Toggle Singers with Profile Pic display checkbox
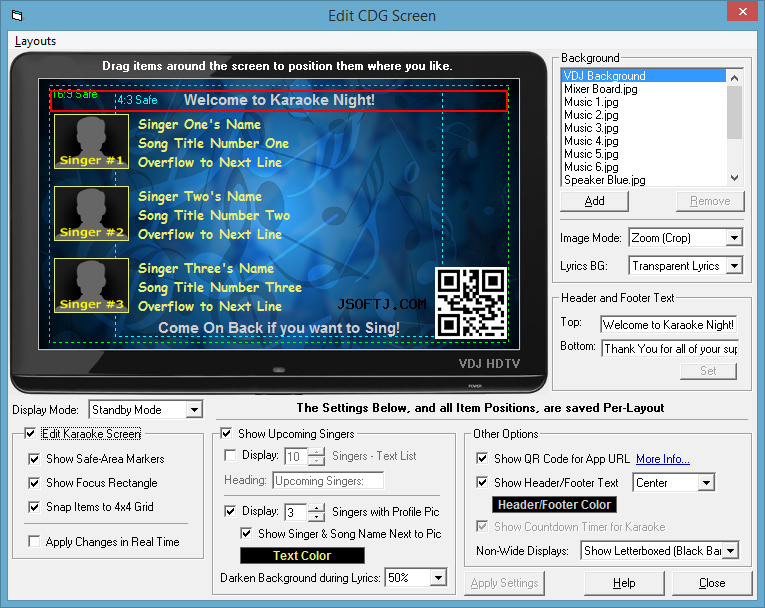 pos(230,511)
